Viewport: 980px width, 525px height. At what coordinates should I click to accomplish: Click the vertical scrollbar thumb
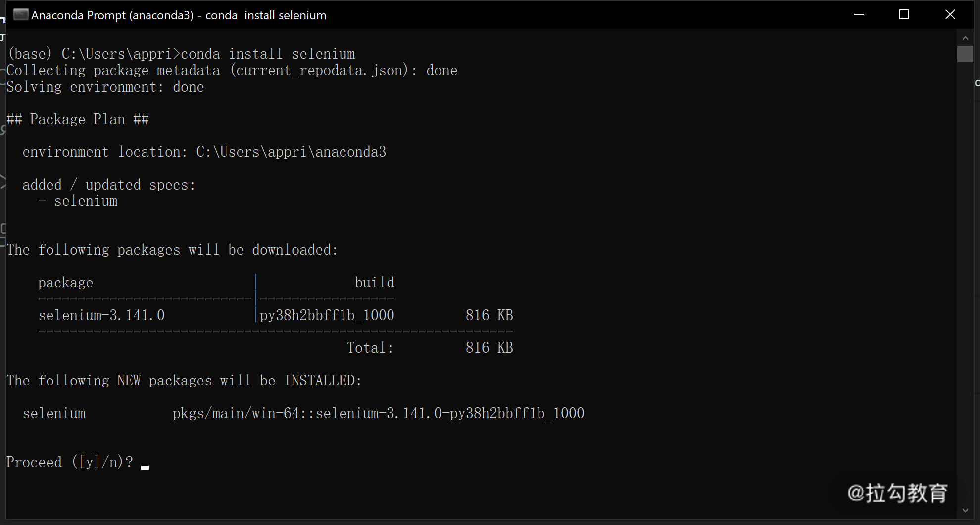[965, 54]
